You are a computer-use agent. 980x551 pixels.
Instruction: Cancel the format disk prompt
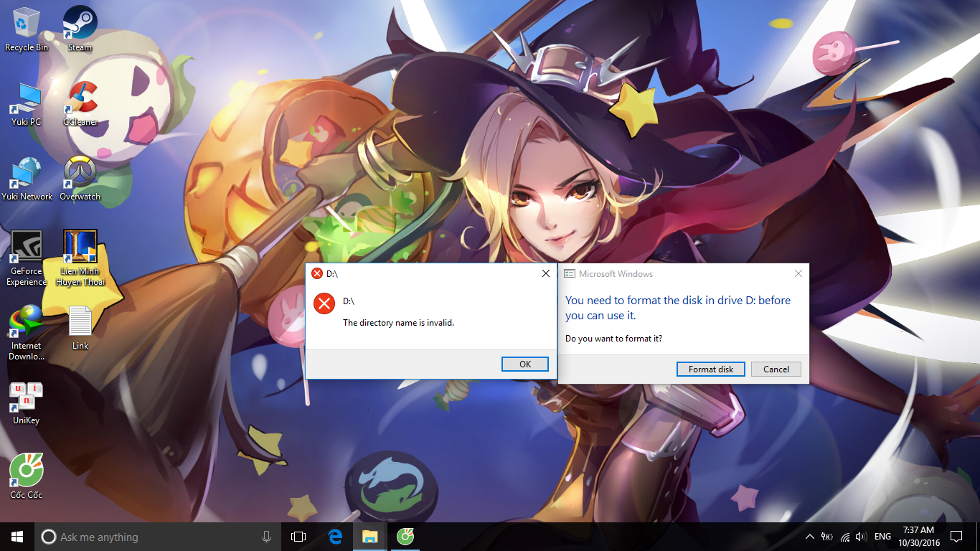[776, 369]
